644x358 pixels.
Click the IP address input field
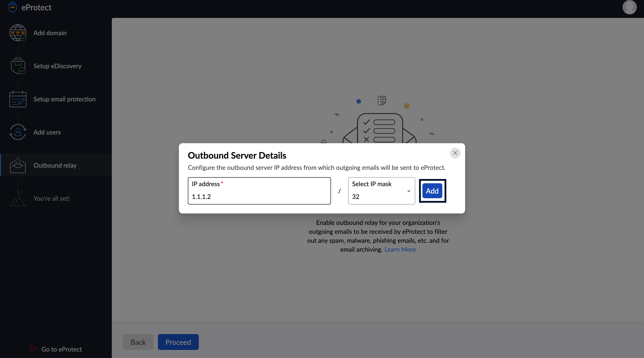(x=259, y=196)
